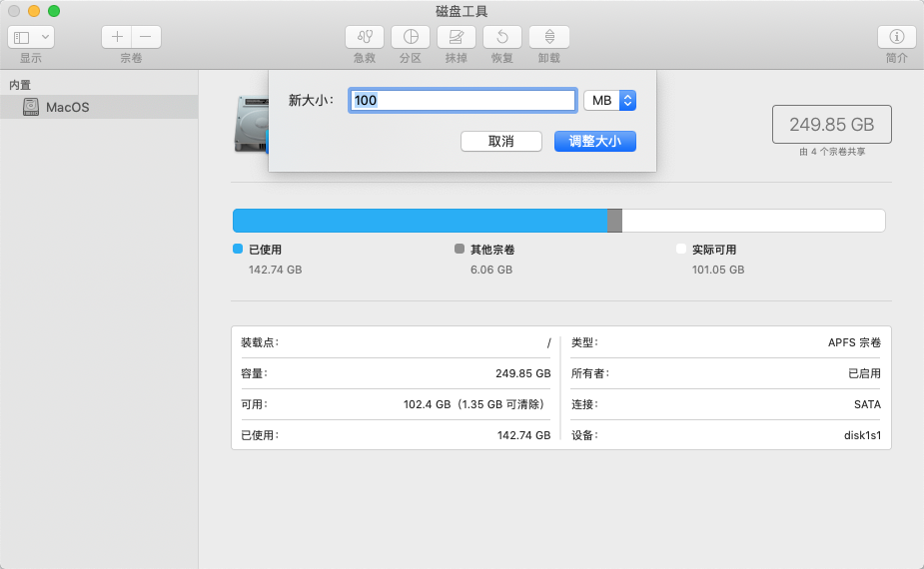Screen dimensions: 924x569
Task: Click the gray other-volumes segment in bar
Action: click(x=614, y=221)
